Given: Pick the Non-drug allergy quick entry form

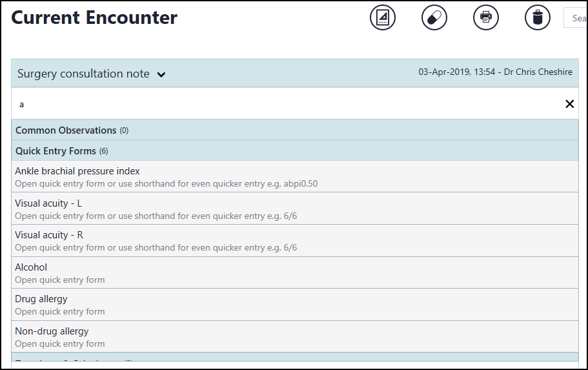Looking at the screenshot, I should coord(52,331).
